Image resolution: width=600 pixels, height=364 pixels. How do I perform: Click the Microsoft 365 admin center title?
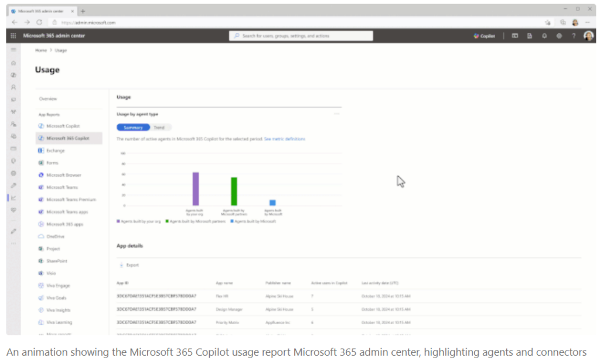pos(54,36)
